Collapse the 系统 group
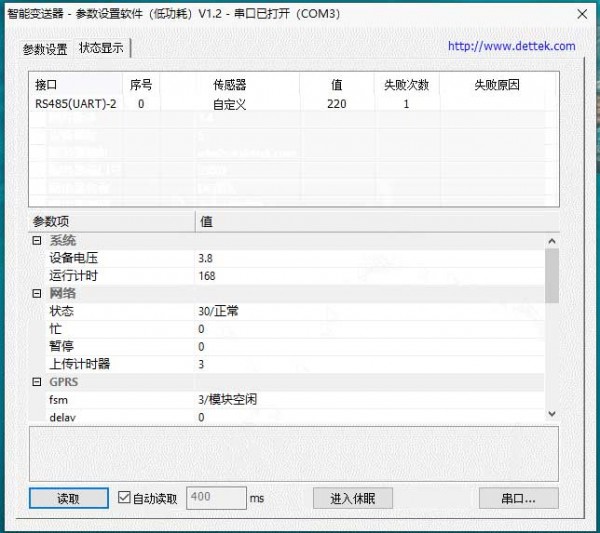600x533 pixels. [37, 241]
